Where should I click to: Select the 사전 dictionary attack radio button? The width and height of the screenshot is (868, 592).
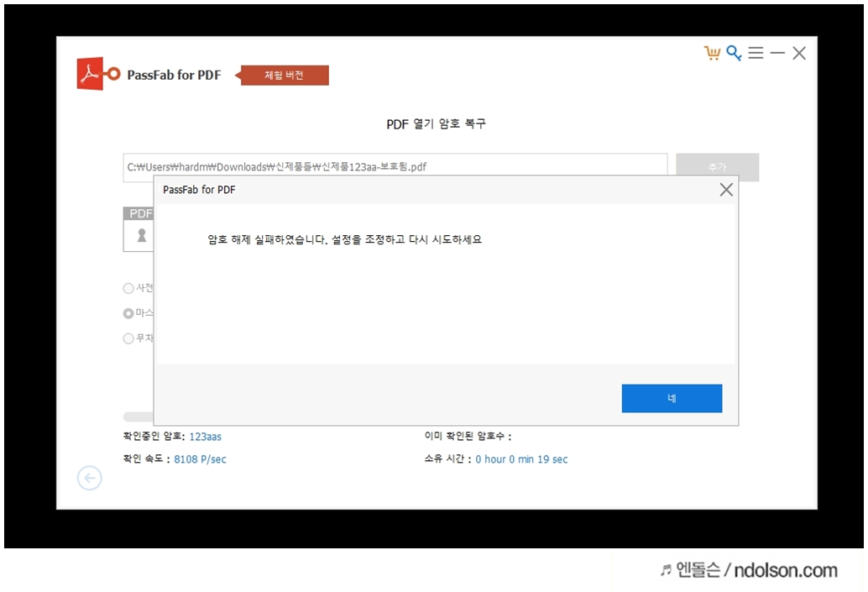pyautogui.click(x=128, y=288)
